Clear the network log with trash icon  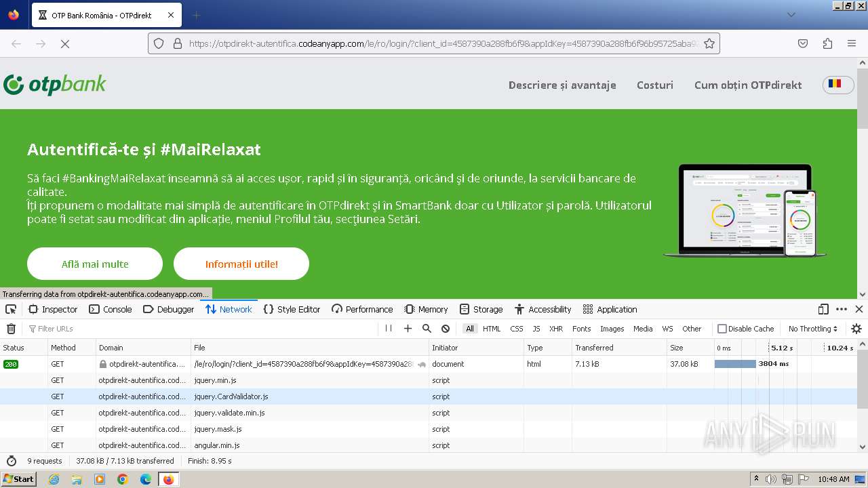click(11, 329)
